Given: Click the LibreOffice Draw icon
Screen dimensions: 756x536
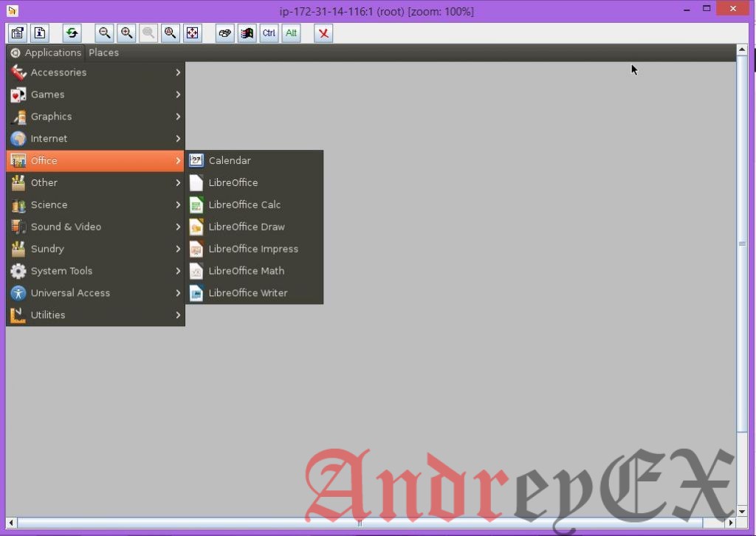Looking at the screenshot, I should (196, 227).
